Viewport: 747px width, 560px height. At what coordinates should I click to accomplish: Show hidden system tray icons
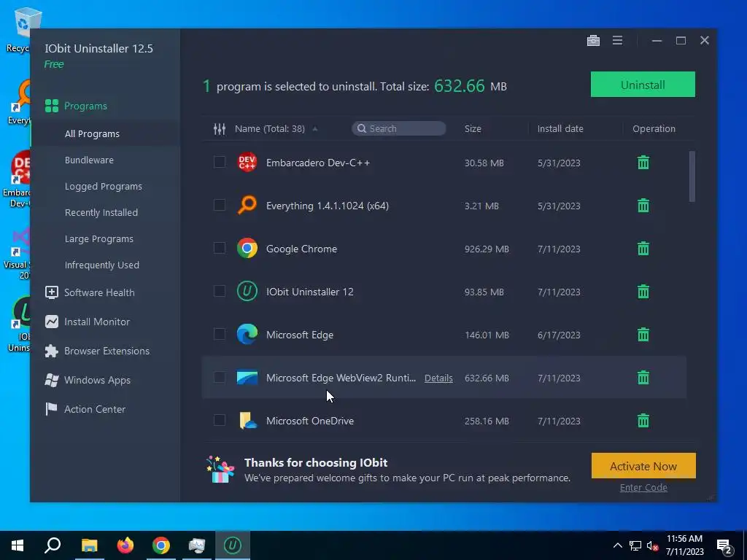pos(617,545)
